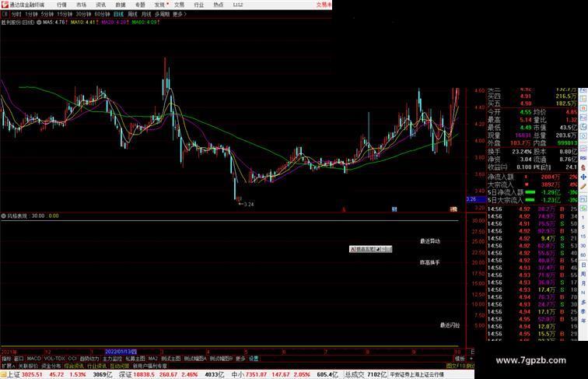Open the 关联报价 tab
The height and width of the screenshot is (379, 588).
29,366
